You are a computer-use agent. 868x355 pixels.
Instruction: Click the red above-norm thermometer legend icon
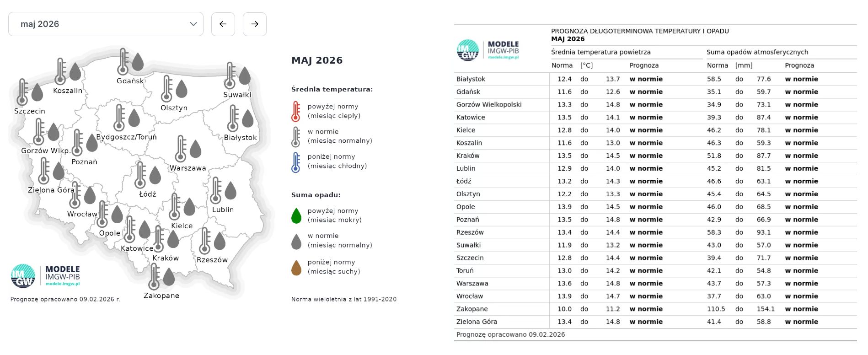(296, 111)
